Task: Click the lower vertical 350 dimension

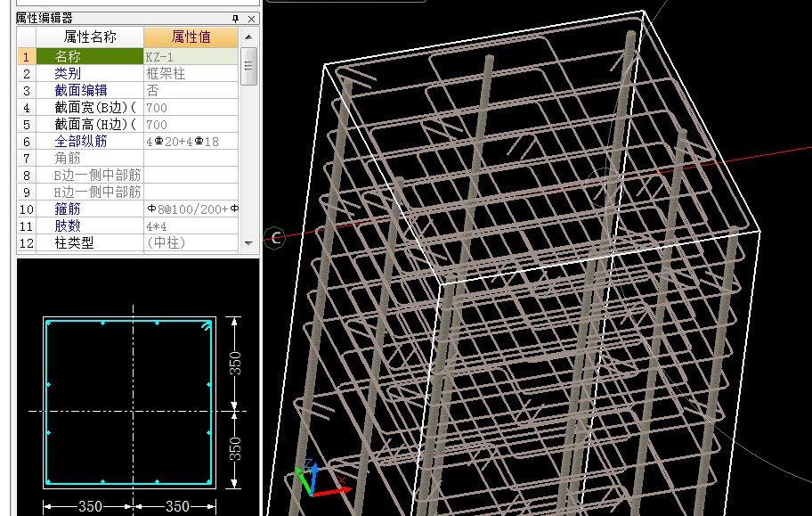Action: click(x=235, y=449)
